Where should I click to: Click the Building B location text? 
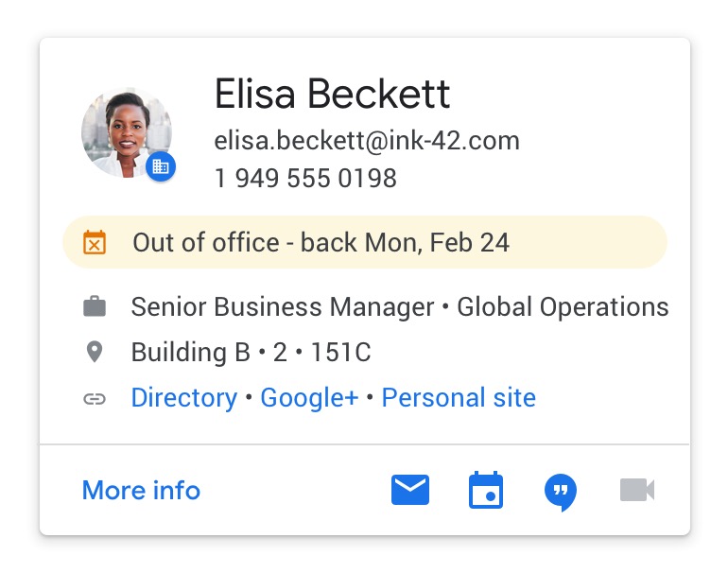click(191, 353)
